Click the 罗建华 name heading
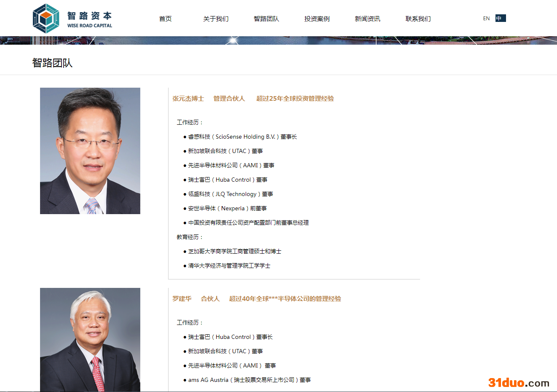This screenshot has width=557, height=392. pos(182,298)
